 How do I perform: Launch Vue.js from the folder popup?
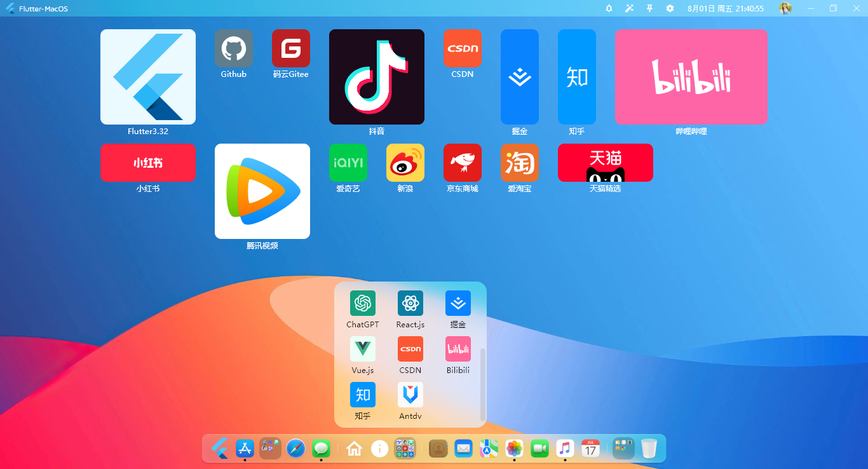(x=362, y=349)
